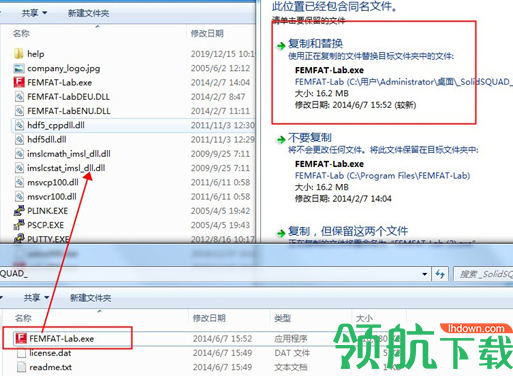
Task: Choose 复制，但保留这两个文件 option
Action: click(348, 231)
